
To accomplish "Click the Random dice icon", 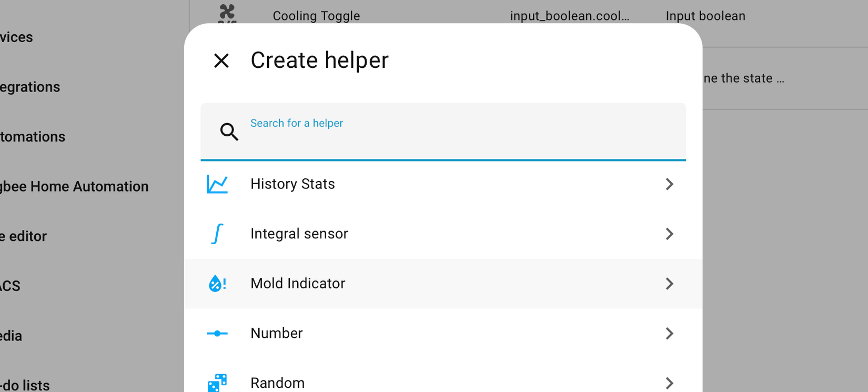I will click(x=218, y=383).
